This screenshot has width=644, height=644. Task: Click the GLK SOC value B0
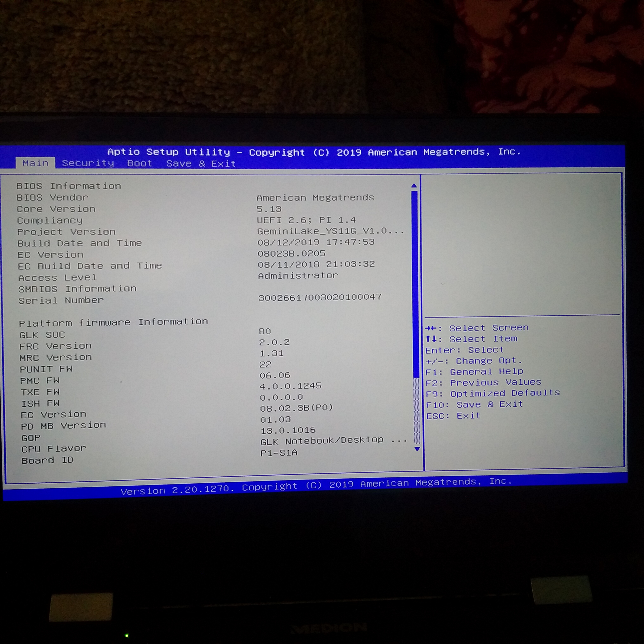(265, 331)
